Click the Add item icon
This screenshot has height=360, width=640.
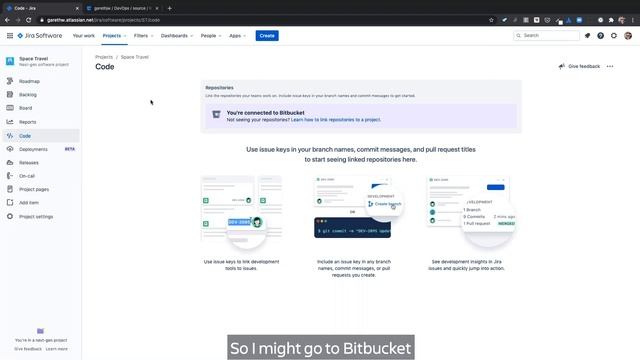point(10,202)
